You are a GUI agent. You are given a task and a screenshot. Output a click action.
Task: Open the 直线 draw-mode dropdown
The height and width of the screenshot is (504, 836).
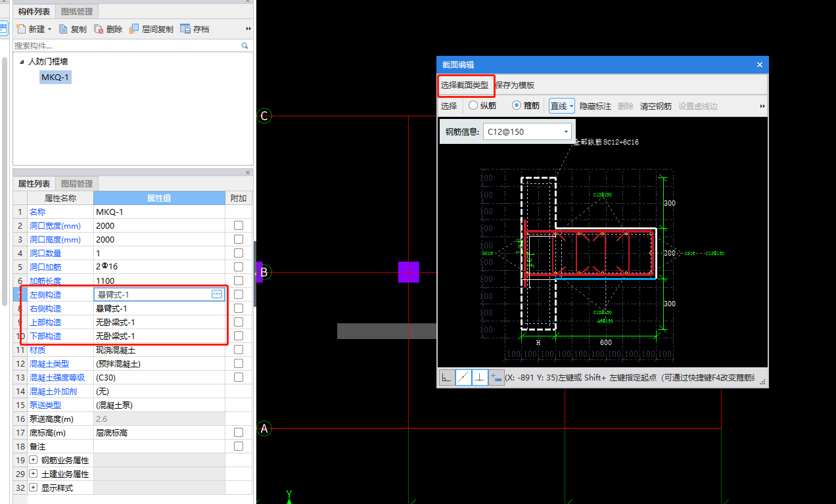tap(571, 106)
